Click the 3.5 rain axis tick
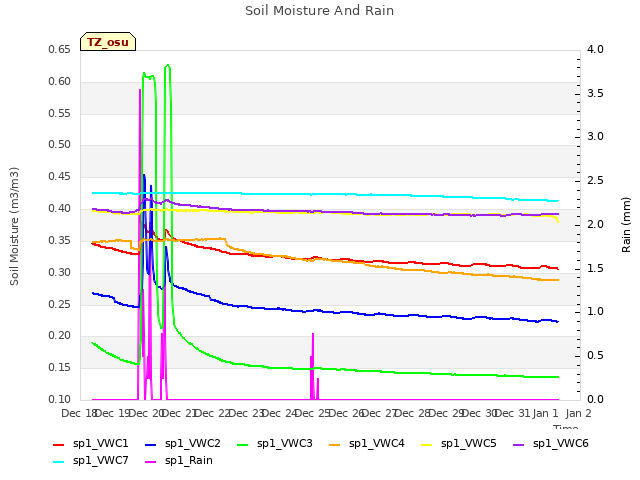 [x=595, y=93]
